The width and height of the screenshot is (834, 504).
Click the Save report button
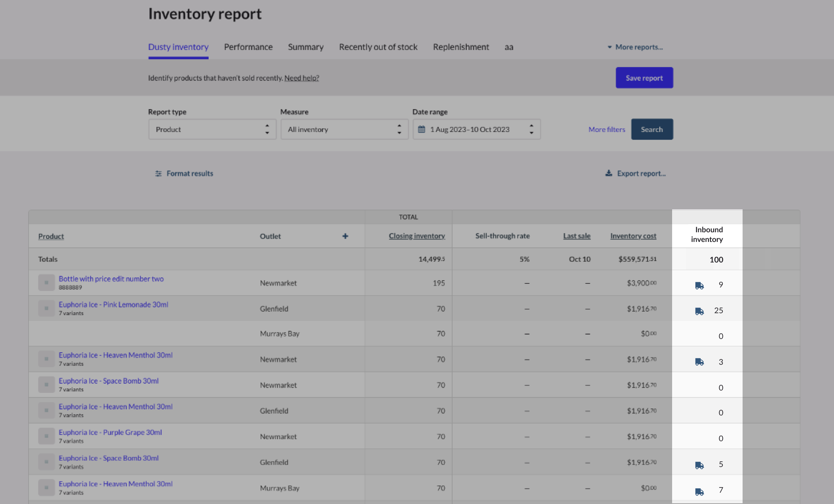[x=644, y=77]
